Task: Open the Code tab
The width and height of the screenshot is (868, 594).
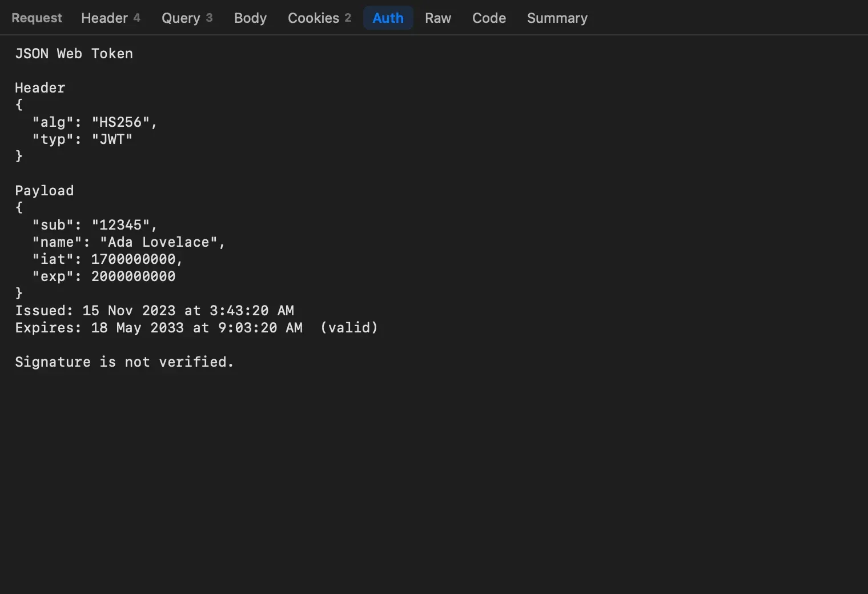Action: tap(489, 18)
